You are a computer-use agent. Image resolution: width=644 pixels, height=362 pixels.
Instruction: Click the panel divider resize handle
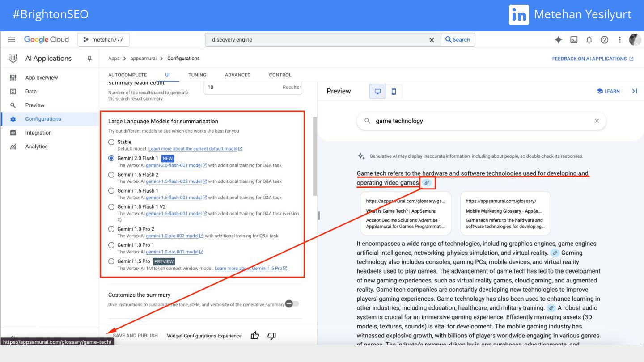pyautogui.click(x=319, y=215)
